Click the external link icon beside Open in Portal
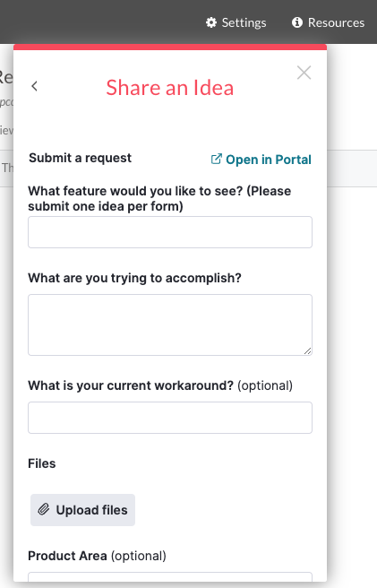This screenshot has height=588, width=377. pyautogui.click(x=216, y=159)
